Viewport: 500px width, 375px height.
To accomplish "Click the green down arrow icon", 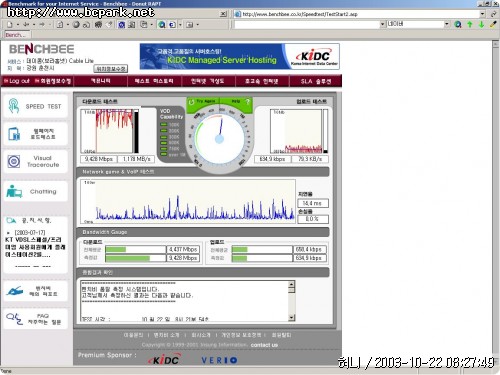I will click(481, 24).
